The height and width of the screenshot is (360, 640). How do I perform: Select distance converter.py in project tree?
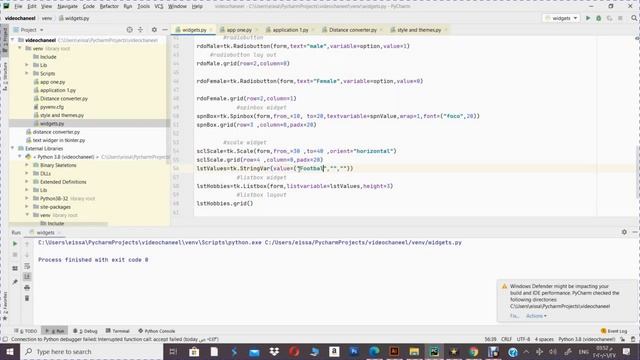pos(56,132)
